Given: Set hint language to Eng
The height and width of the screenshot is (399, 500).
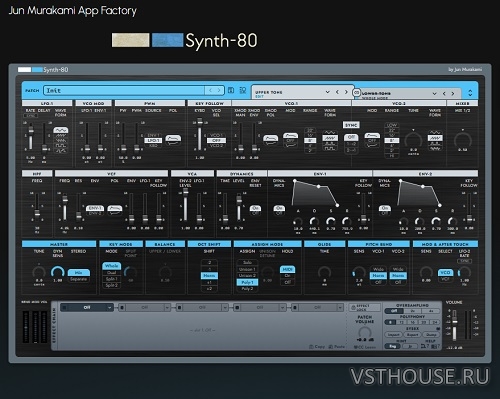Looking at the screenshot, I should pyautogui.click(x=393, y=346).
